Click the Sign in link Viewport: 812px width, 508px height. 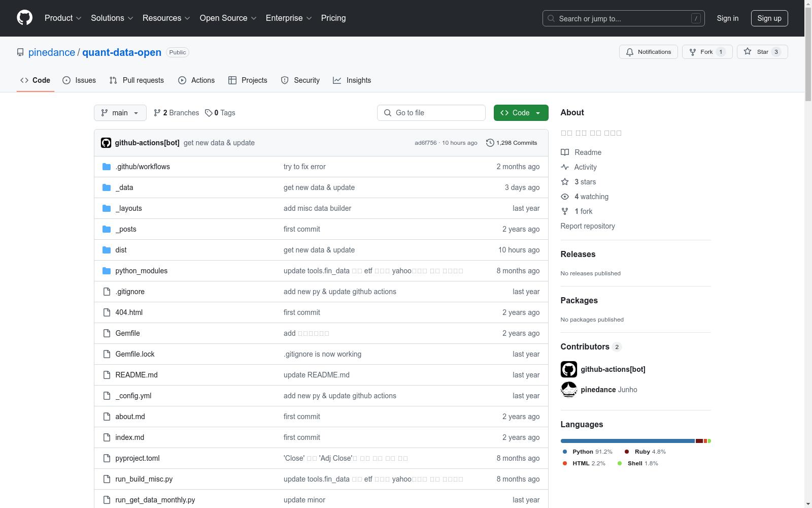tap(728, 18)
